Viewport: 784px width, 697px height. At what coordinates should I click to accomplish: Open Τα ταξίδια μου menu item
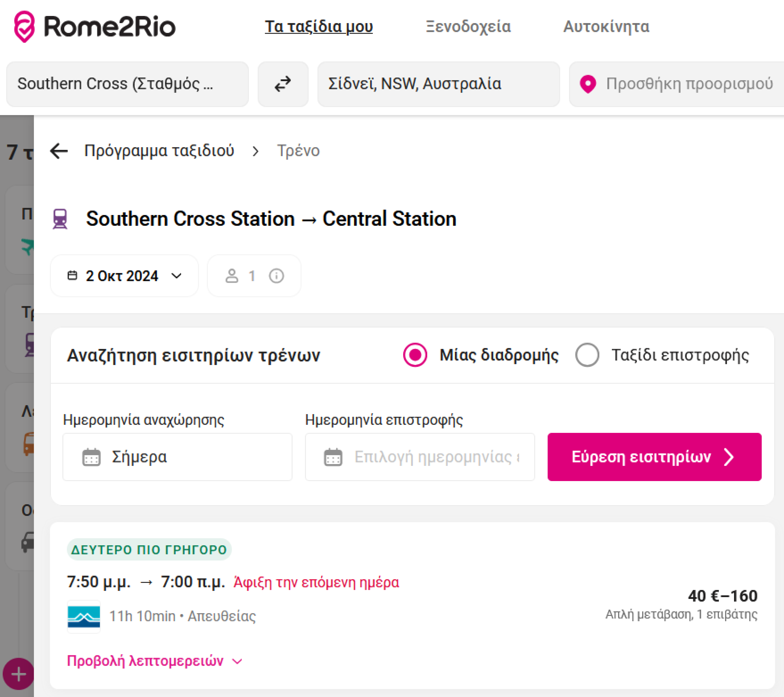click(318, 26)
